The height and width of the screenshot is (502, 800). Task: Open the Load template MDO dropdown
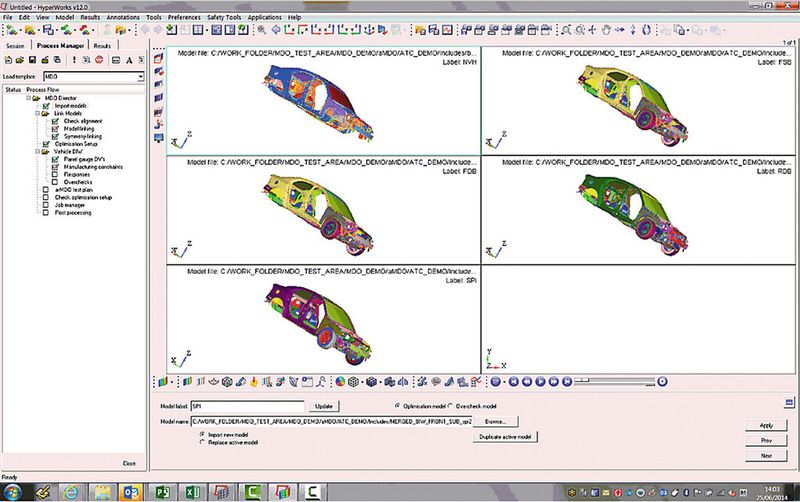[140, 77]
